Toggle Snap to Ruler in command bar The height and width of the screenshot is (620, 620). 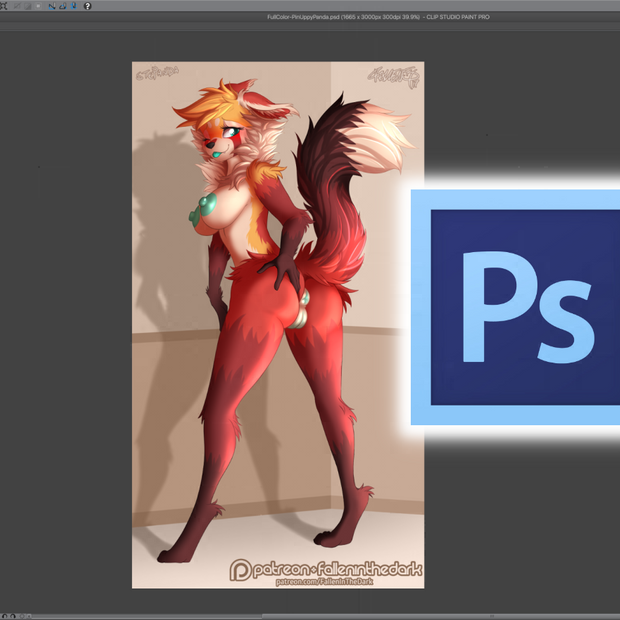pyautogui.click(x=52, y=6)
